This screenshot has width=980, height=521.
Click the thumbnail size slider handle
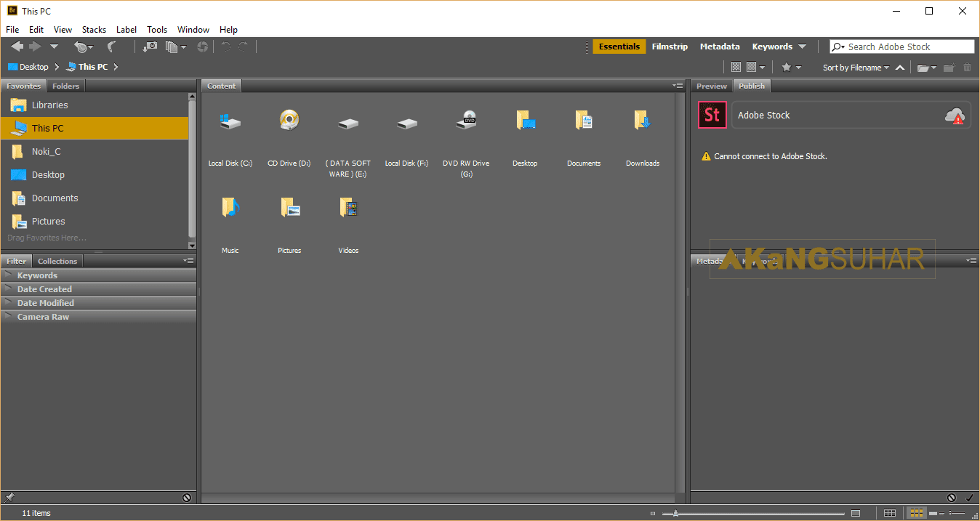(x=676, y=513)
